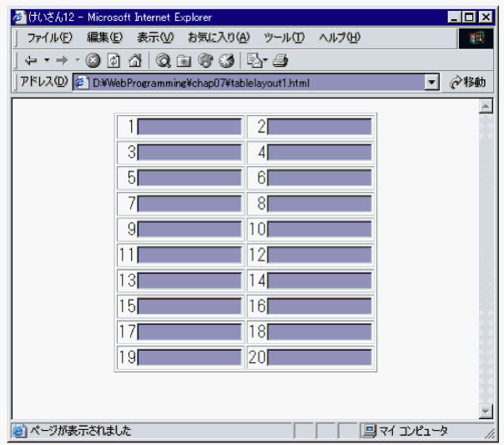Expand the address bar dropdown list
This screenshot has height=445, width=504.
431,82
